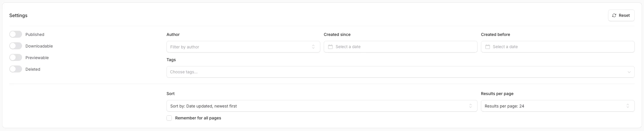Click Sort selector up-down chevron icon

coord(471,106)
